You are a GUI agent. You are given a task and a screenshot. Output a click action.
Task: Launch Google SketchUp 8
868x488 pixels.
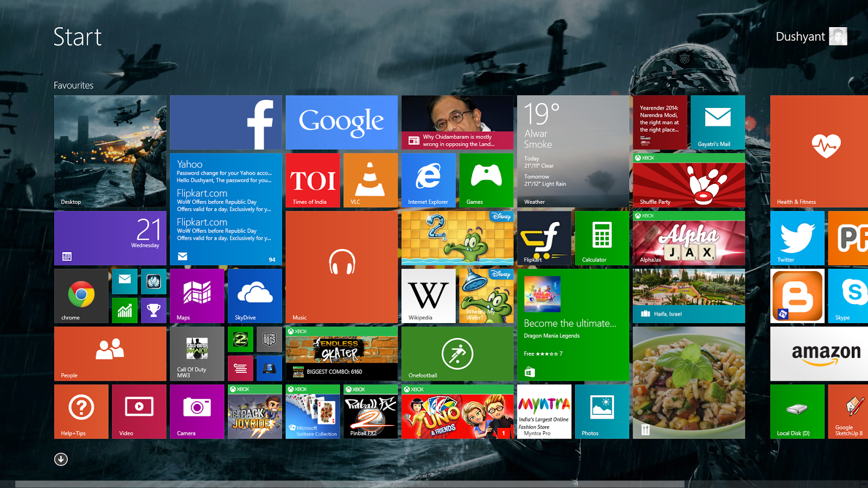coord(848,412)
